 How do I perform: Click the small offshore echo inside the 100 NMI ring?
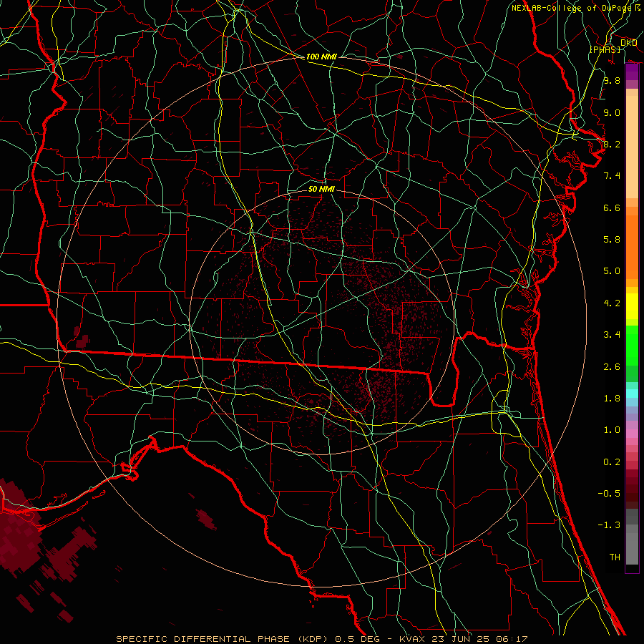coord(205,519)
